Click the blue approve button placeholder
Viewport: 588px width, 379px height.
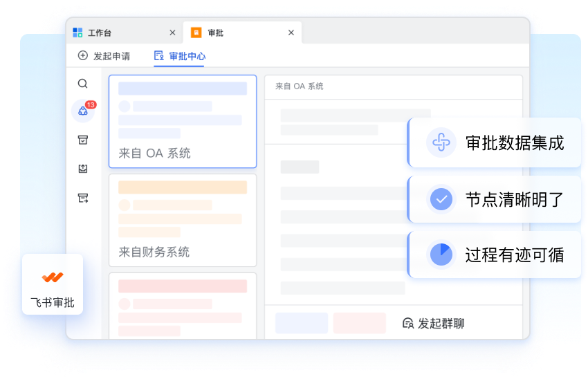pyautogui.click(x=302, y=323)
